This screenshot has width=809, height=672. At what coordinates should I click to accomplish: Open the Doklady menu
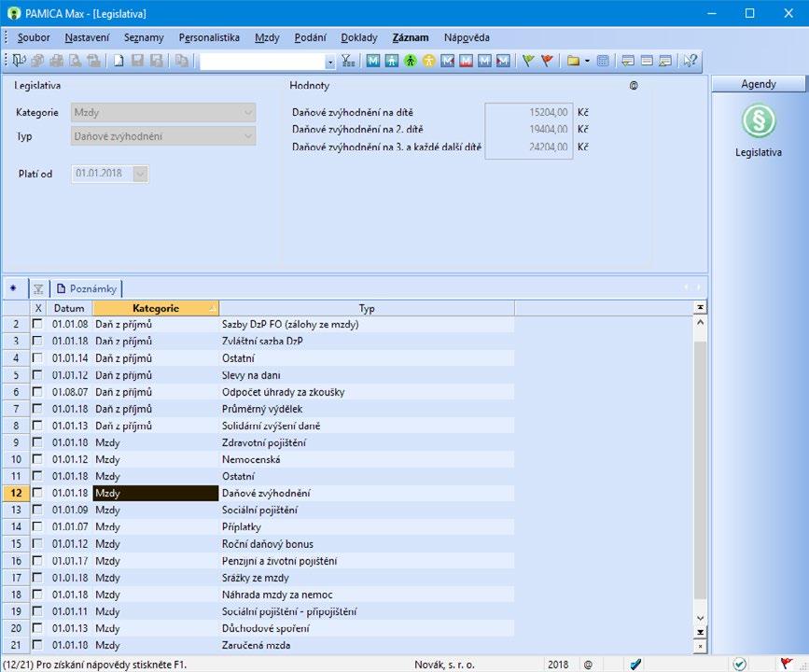point(359,37)
